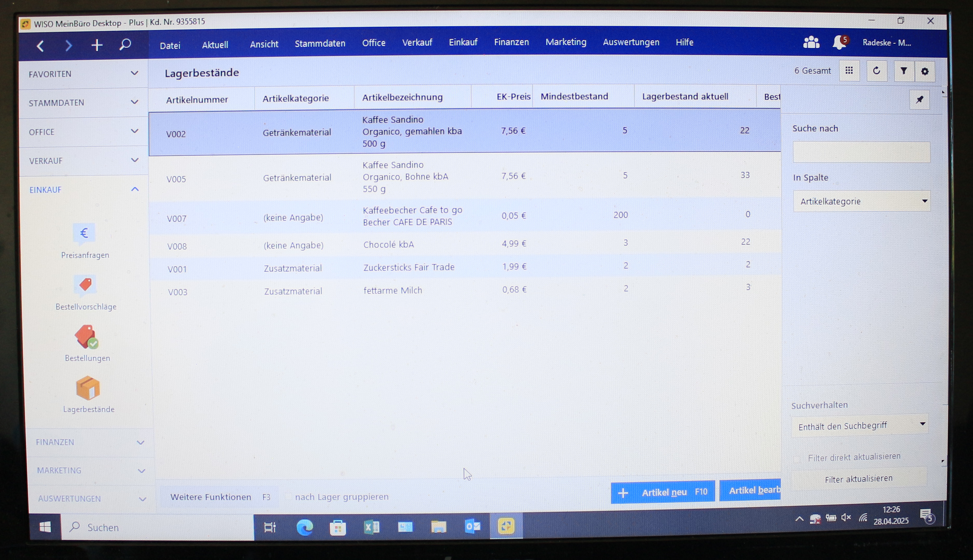Click the refresh list icon
Viewport: 973px width, 560px height.
pos(877,71)
